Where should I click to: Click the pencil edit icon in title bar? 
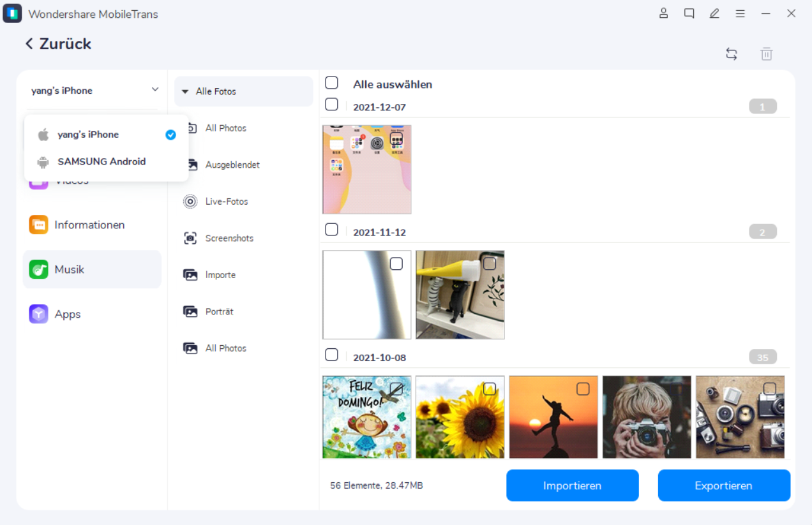click(714, 13)
